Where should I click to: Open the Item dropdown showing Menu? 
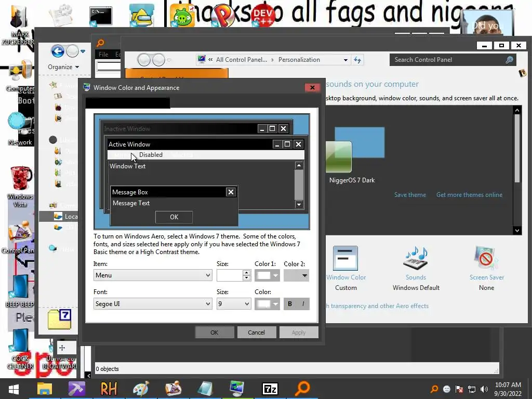coord(153,275)
